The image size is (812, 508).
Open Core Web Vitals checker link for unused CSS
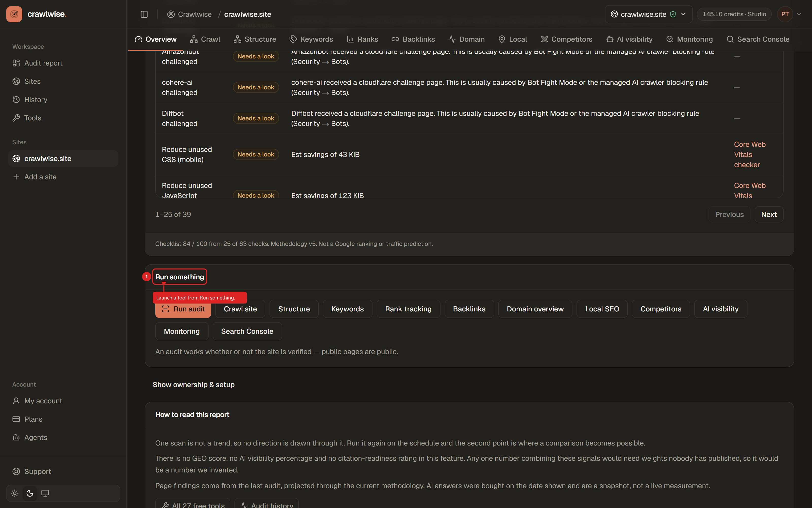click(750, 154)
